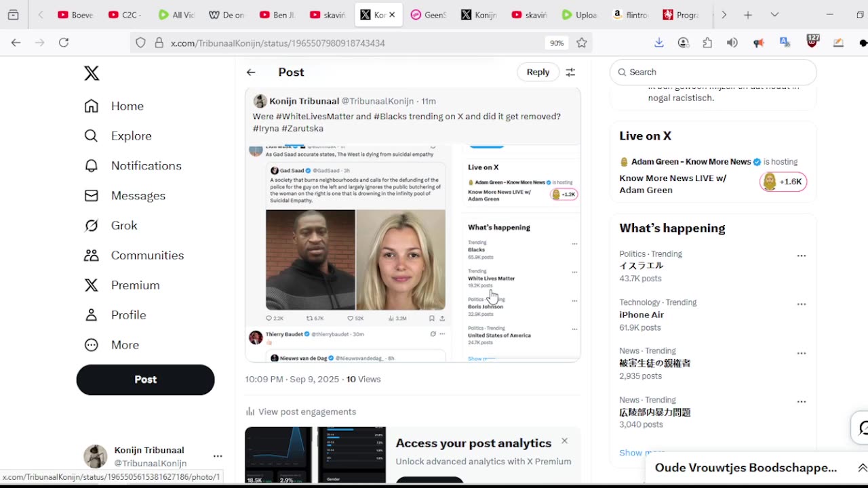This screenshot has height=488, width=868.
Task: Click the Reply button
Action: coord(538,72)
